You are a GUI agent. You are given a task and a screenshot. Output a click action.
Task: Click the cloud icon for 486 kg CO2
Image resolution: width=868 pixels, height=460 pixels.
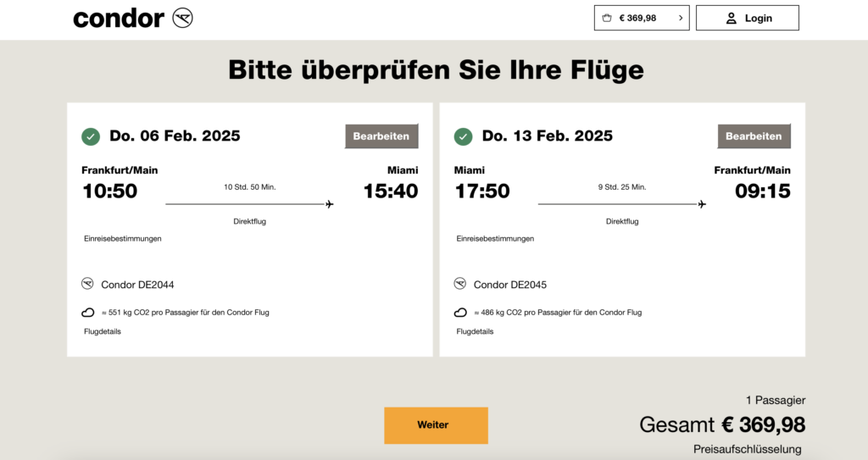(x=460, y=313)
